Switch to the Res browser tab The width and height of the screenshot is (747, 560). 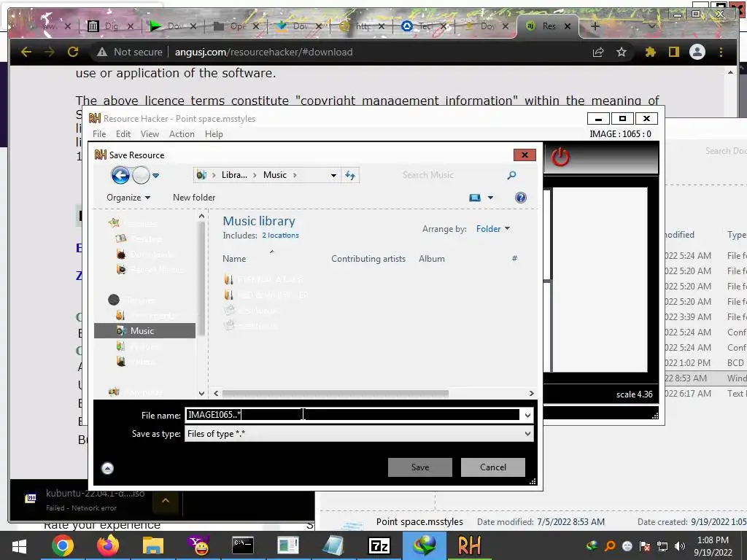(x=548, y=26)
